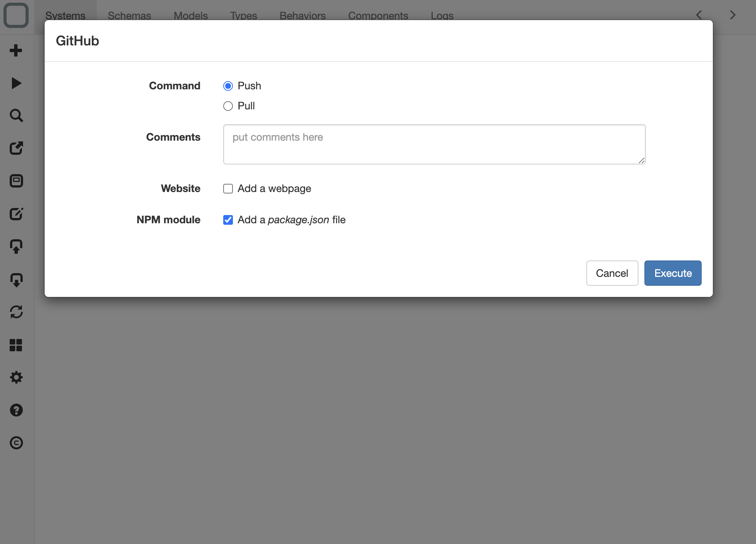
Task: Click the cloud download icon
Action: 16,279
